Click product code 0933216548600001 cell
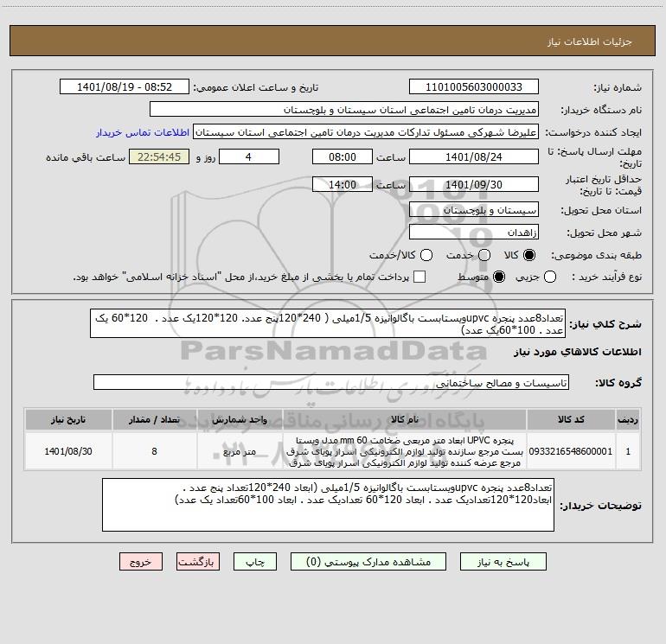The width and height of the screenshot is (666, 644). coord(571,451)
